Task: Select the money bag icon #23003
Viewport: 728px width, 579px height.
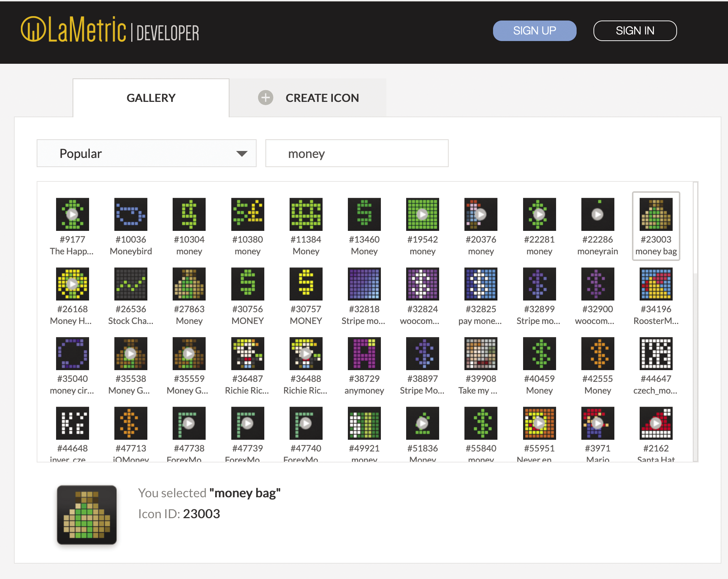Action: 655,214
